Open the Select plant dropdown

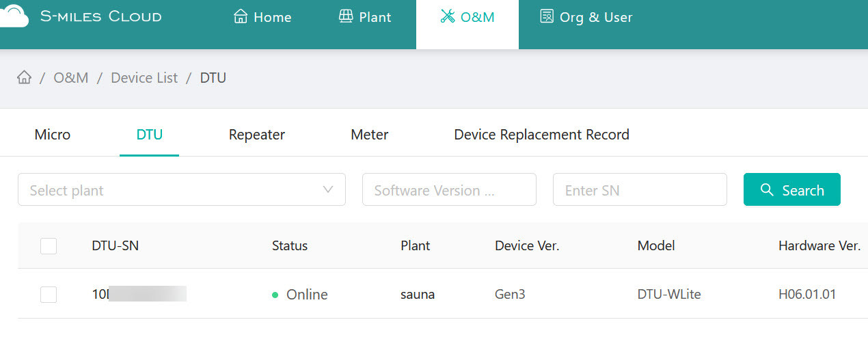pyautogui.click(x=171, y=189)
